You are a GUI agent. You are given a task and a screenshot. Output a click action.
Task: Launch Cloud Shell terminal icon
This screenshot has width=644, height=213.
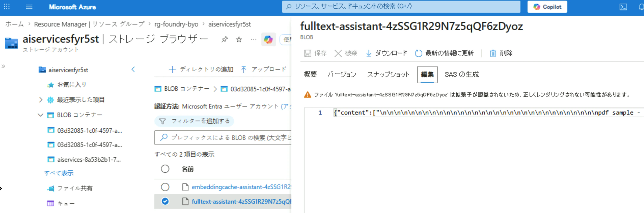pyautogui.click(x=623, y=7)
